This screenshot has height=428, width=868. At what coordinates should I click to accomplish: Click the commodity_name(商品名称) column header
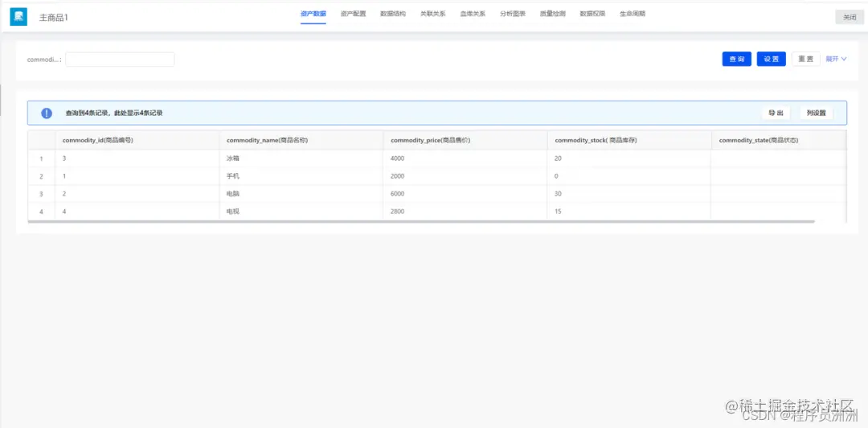coord(301,140)
